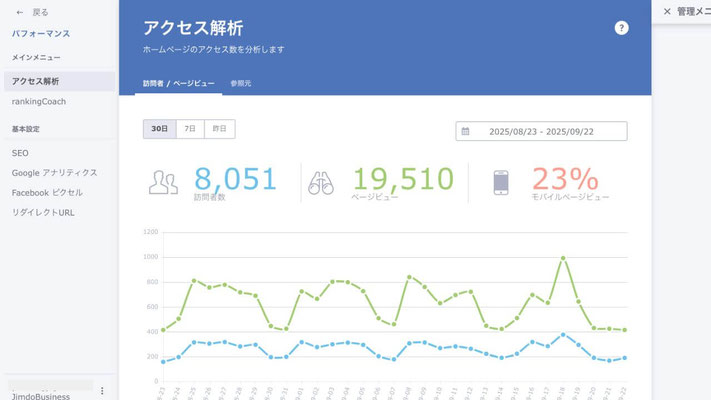Switch to the 参照元 tab

click(241, 83)
